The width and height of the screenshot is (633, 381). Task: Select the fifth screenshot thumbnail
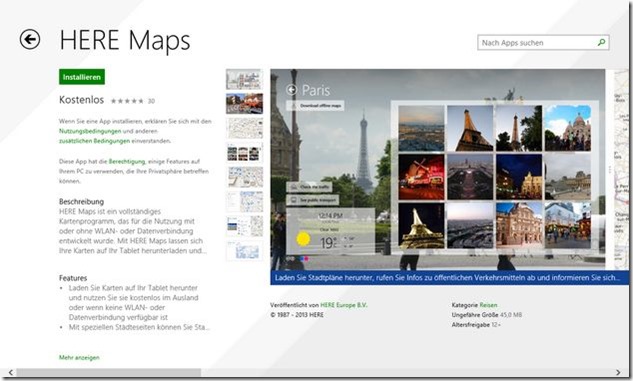[x=244, y=177]
